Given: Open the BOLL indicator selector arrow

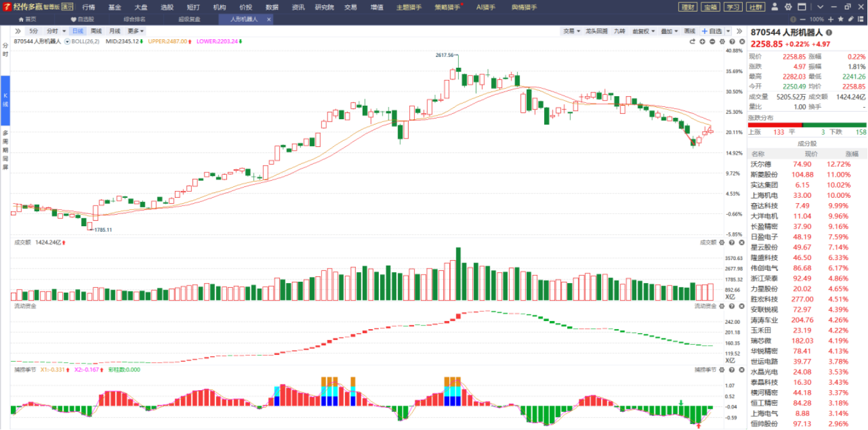Looking at the screenshot, I should (67, 42).
